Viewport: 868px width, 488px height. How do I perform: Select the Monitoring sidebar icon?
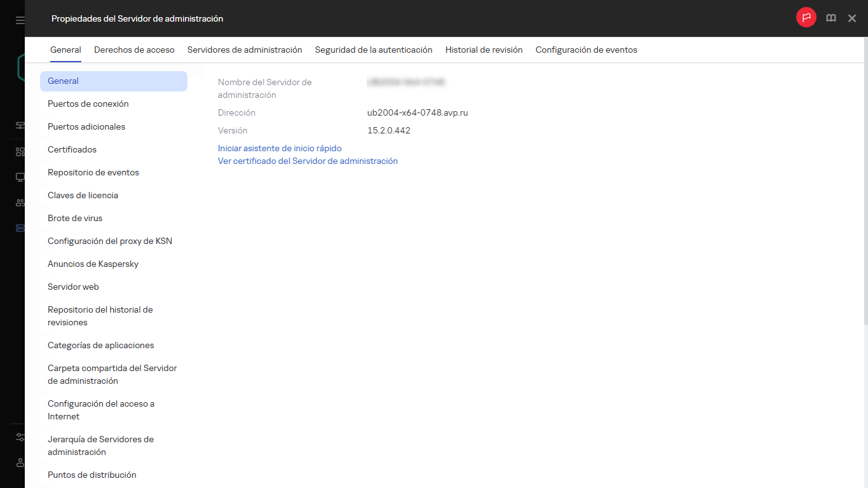pos(18,126)
